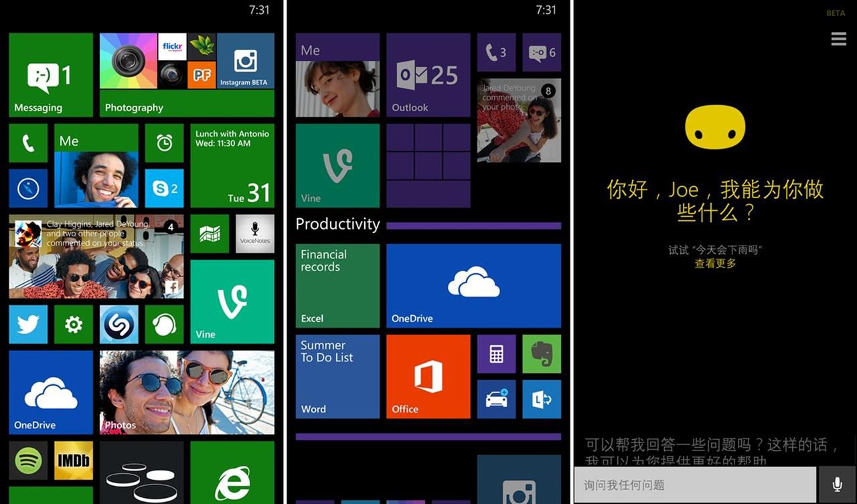
Task: Open the Spotify tile
Action: pos(28,460)
